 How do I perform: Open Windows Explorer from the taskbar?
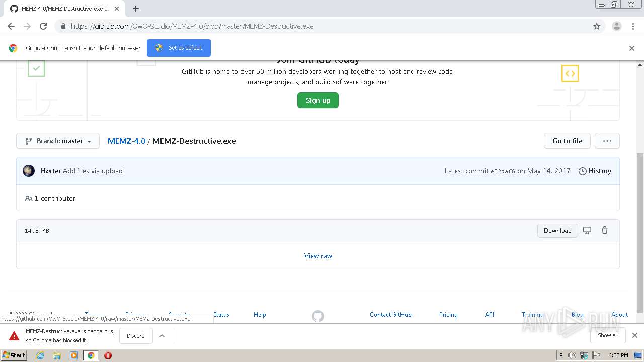click(x=57, y=355)
